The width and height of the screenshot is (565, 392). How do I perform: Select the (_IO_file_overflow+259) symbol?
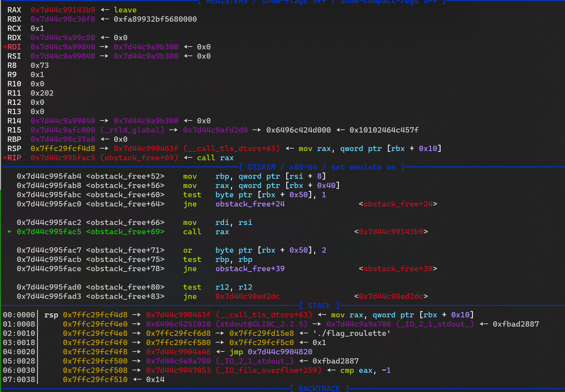click(x=268, y=370)
